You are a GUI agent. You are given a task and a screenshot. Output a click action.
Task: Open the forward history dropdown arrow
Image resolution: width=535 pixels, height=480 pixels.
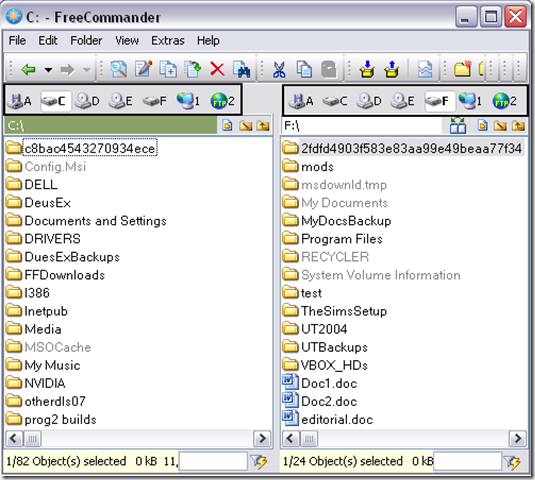[87, 70]
